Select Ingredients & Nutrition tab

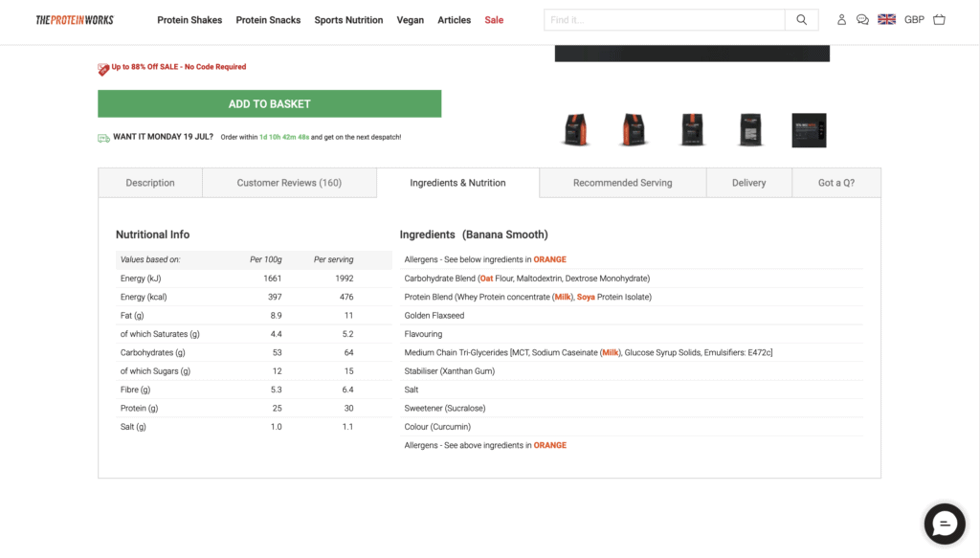coord(457,183)
